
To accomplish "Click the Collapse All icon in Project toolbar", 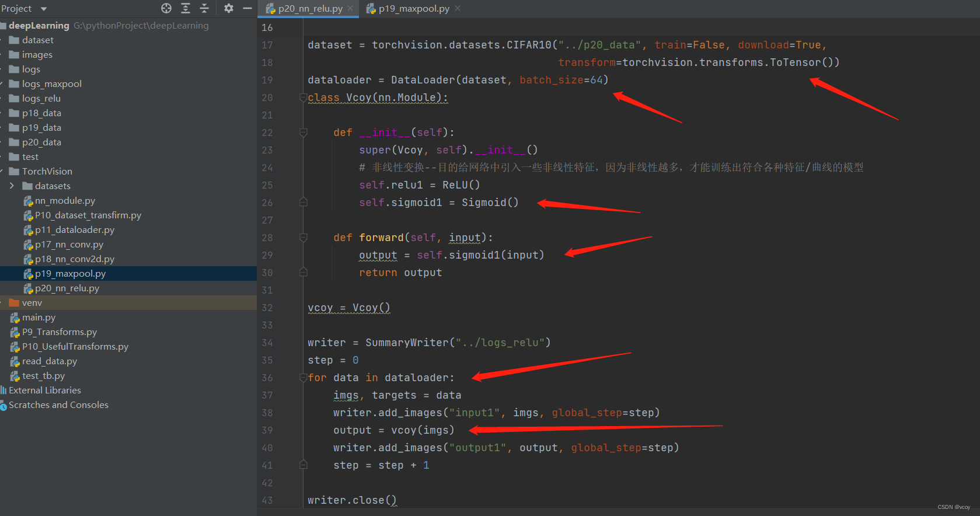I will [204, 8].
